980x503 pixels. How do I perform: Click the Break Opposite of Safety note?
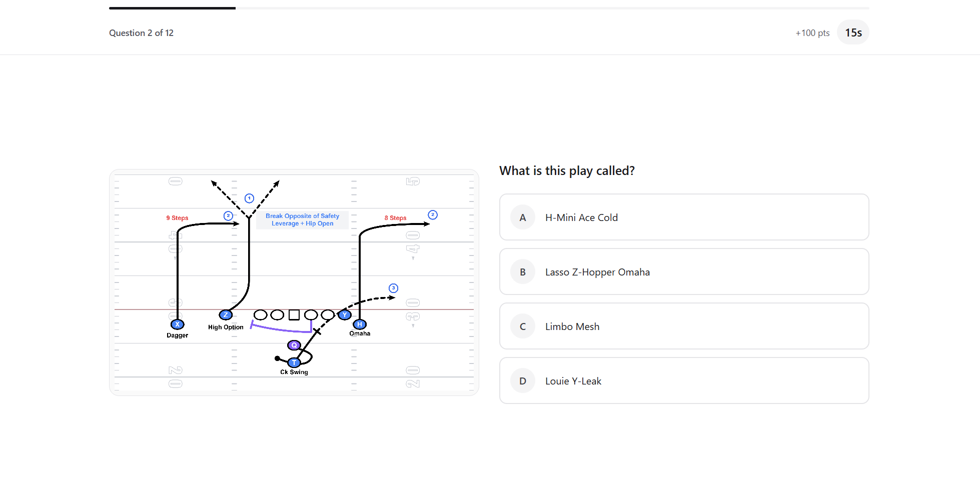click(302, 220)
